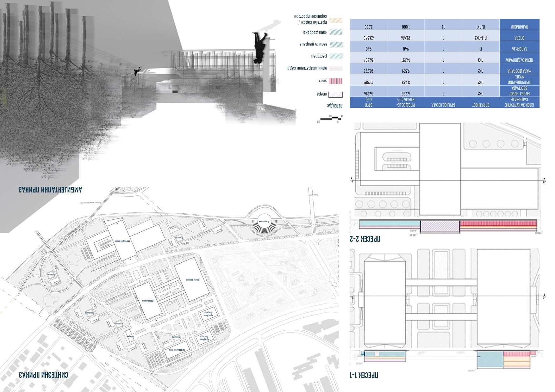Image resolution: width=555 pixels, height=392 pixels.
Task: Click the '25.416' value in the table
Action: click(x=406, y=38)
